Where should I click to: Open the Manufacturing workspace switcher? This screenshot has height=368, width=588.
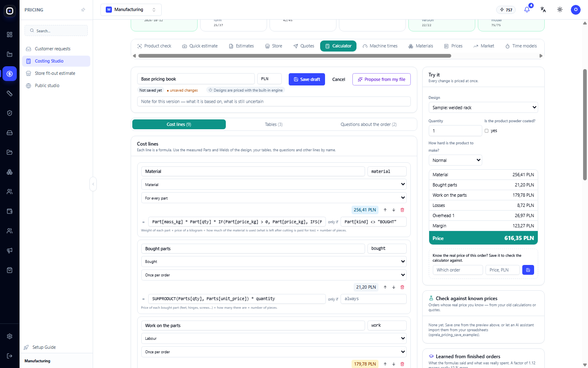[x=131, y=9]
